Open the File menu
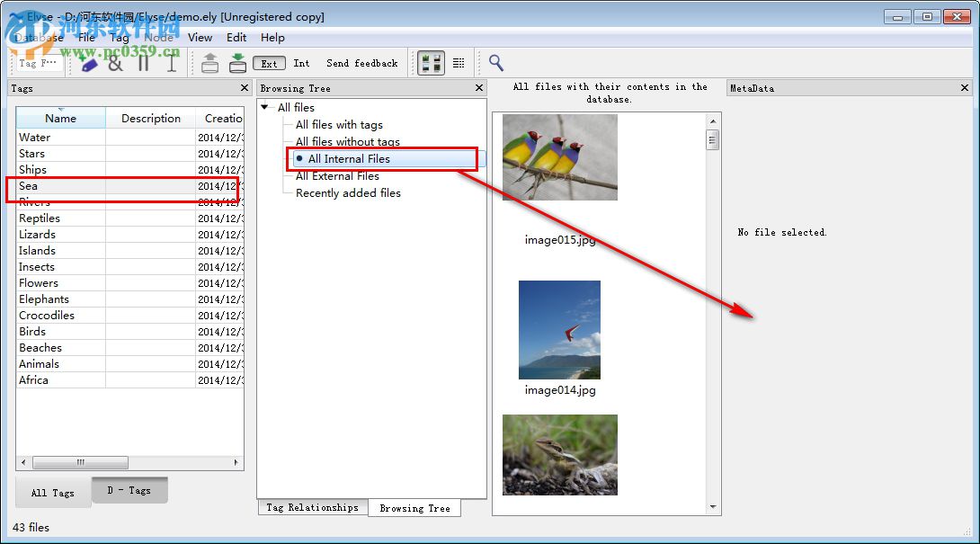The image size is (980, 544). (87, 38)
